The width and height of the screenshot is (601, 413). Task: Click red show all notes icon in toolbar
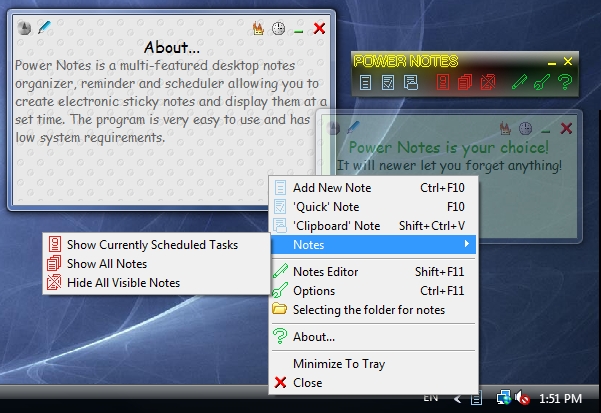pos(465,82)
